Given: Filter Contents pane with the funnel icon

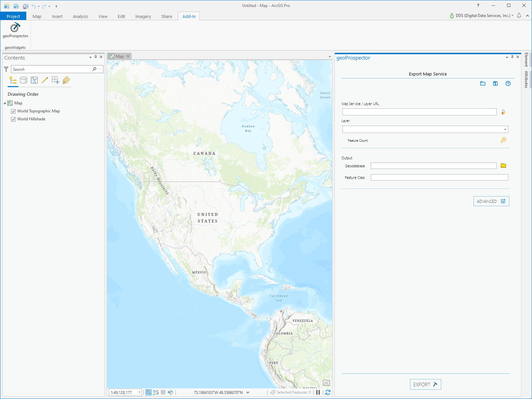Looking at the screenshot, I should pos(6,69).
